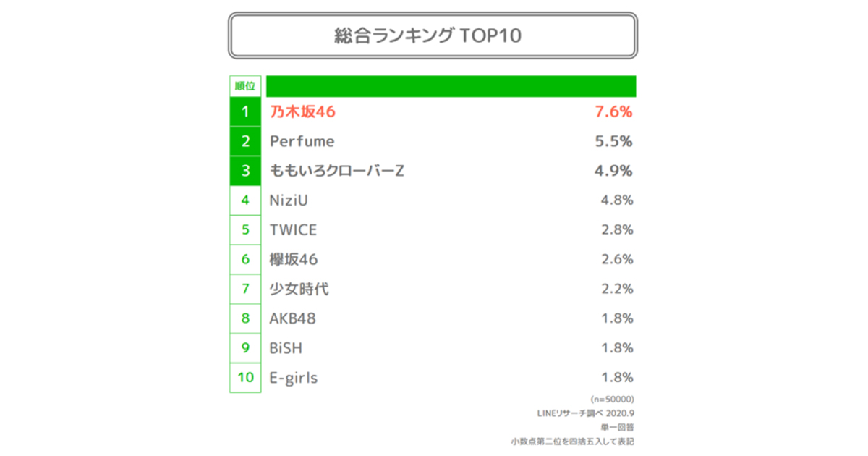Select rank 3 green number box
This screenshot has height=456, width=868.
point(245,171)
